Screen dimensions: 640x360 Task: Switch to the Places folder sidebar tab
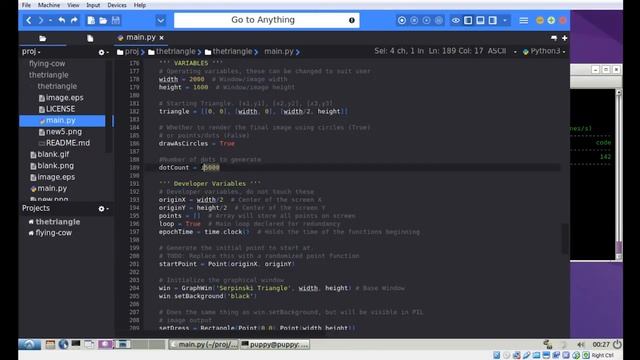coord(42,38)
